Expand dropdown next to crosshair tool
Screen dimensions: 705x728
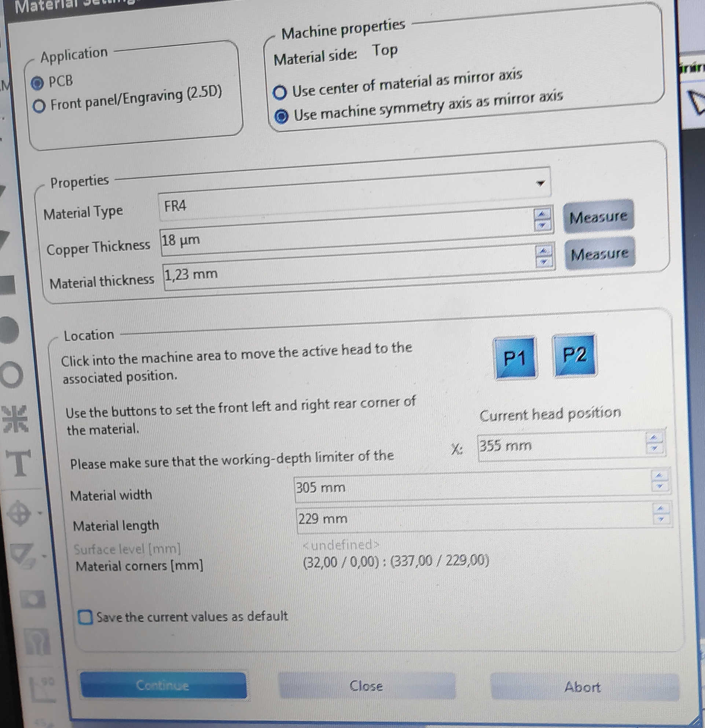[x=40, y=513]
